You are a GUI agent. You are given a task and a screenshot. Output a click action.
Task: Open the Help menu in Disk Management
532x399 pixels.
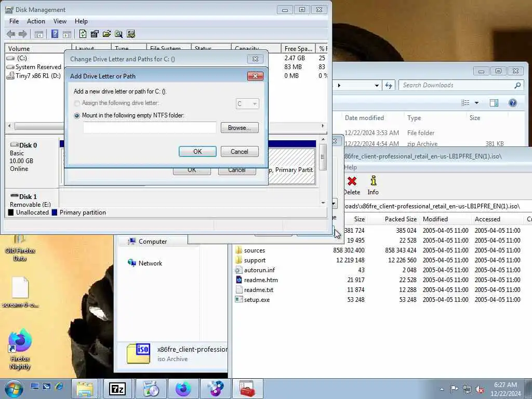[x=81, y=21]
